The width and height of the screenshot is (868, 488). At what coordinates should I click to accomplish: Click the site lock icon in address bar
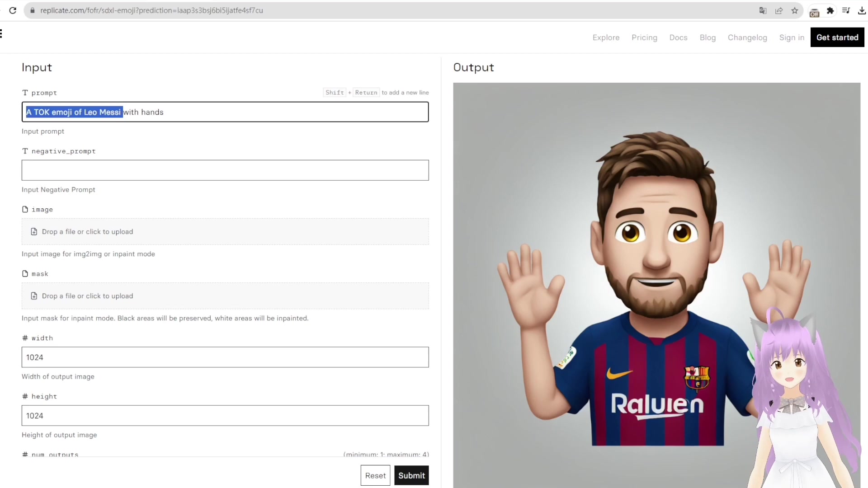coord(32,10)
